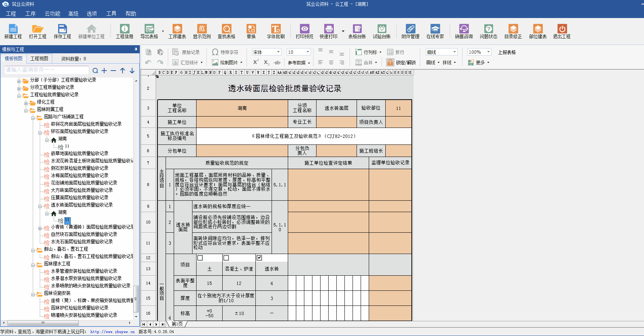Image resolution: width=644 pixels, height=336 pixels.
Task: Open the 100% zoom level dropdown
Action: [488, 52]
